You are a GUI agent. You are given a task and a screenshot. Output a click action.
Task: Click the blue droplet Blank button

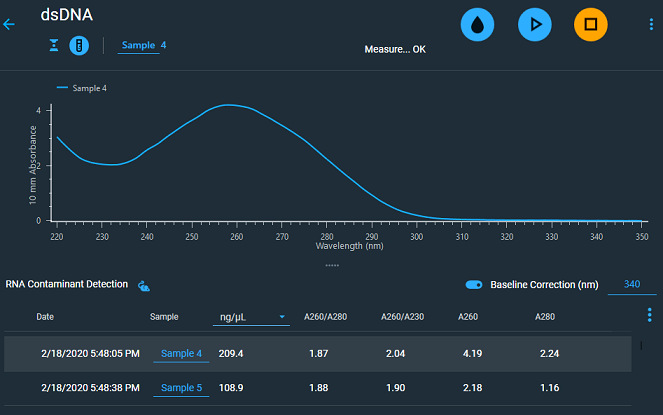477,23
